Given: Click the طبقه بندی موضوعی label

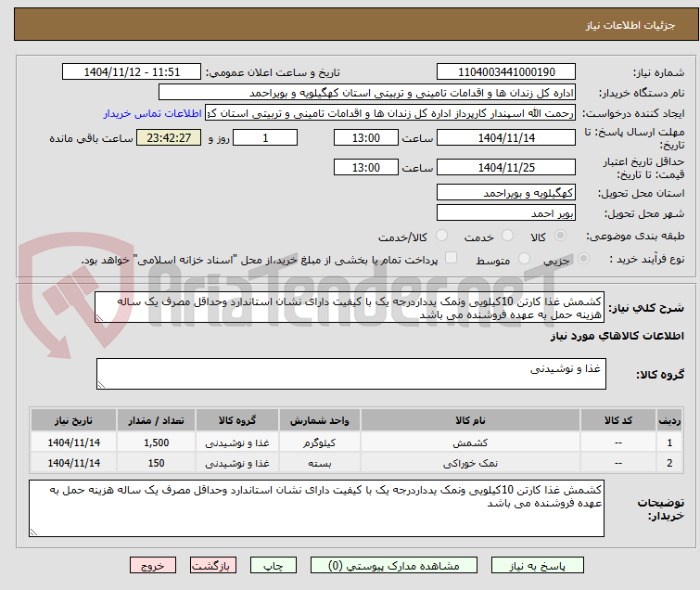Looking at the screenshot, I should pyautogui.click(x=635, y=236).
